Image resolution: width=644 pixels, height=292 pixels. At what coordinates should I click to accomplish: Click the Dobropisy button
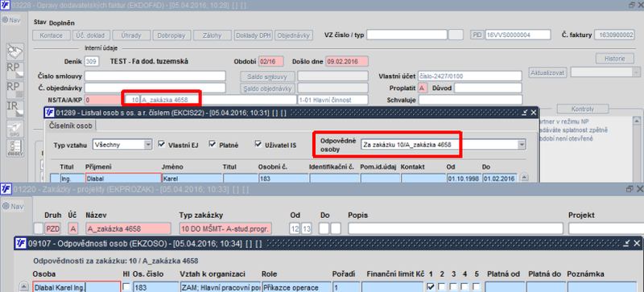(x=171, y=35)
